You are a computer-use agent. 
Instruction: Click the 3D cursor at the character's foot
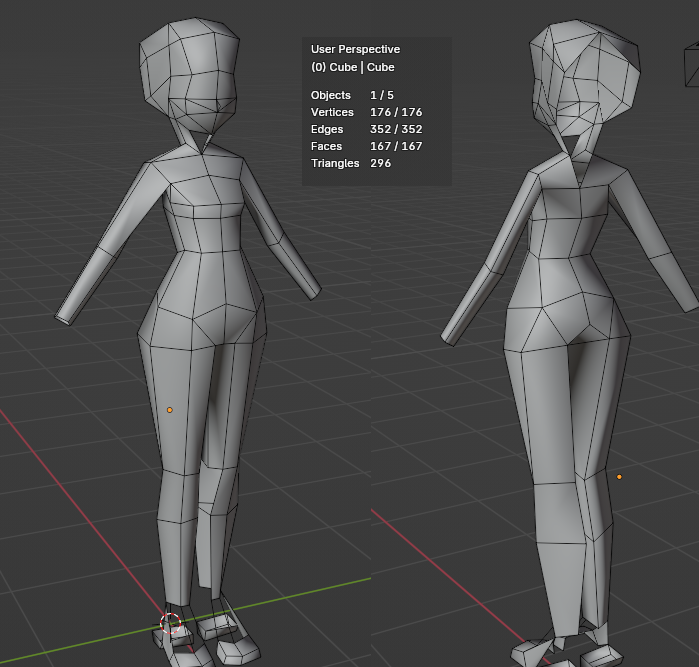(x=171, y=625)
